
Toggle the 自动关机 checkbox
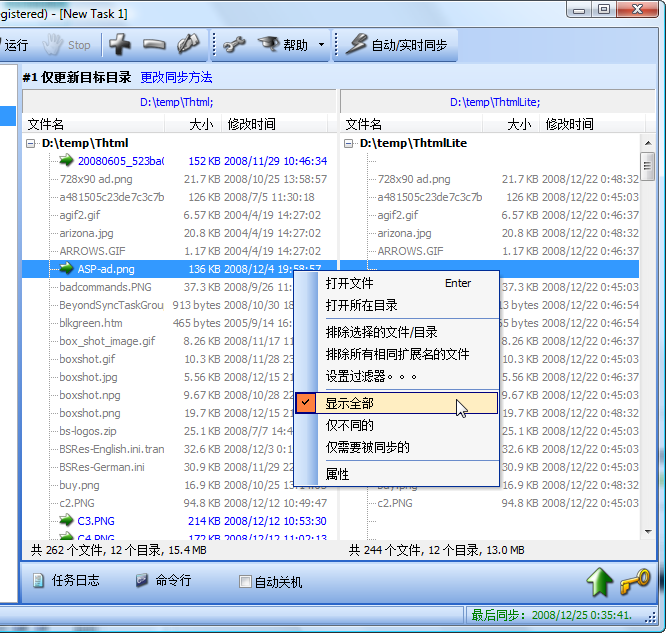(x=245, y=582)
